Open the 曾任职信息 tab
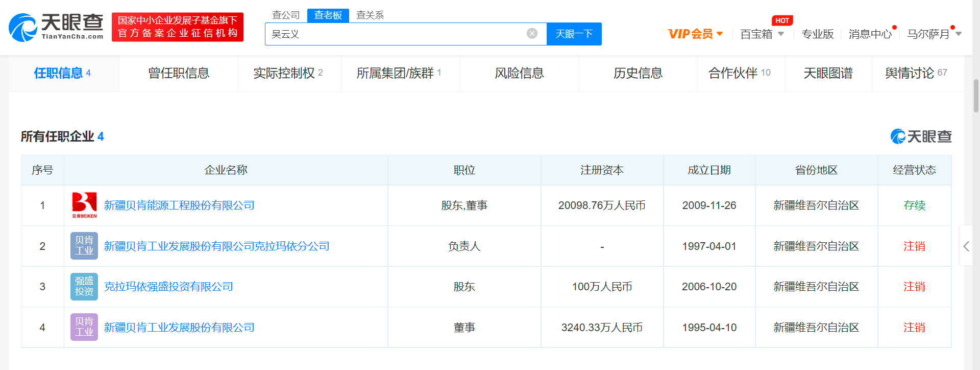Screen dimensions: 980x370 pyautogui.click(x=179, y=73)
